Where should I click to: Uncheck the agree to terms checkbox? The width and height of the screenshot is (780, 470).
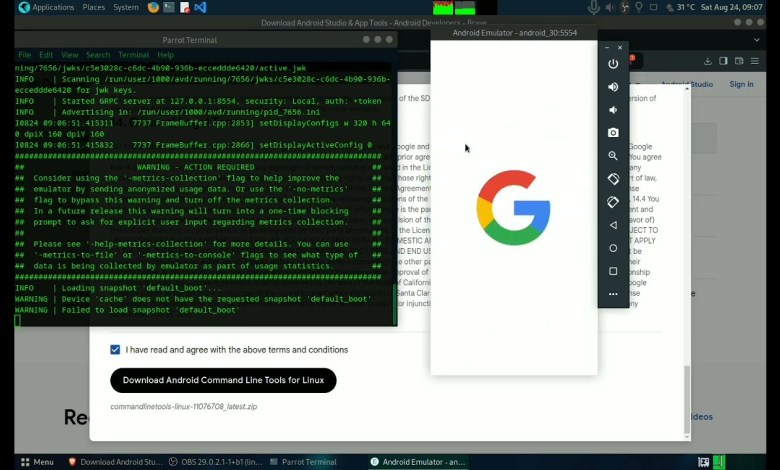click(x=115, y=350)
